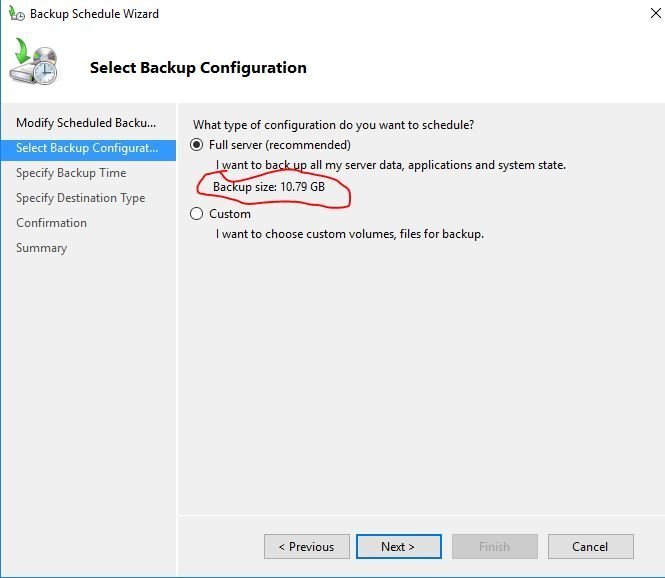Open the Modify Scheduled Backup step
The width and height of the screenshot is (665, 578).
pos(86,123)
